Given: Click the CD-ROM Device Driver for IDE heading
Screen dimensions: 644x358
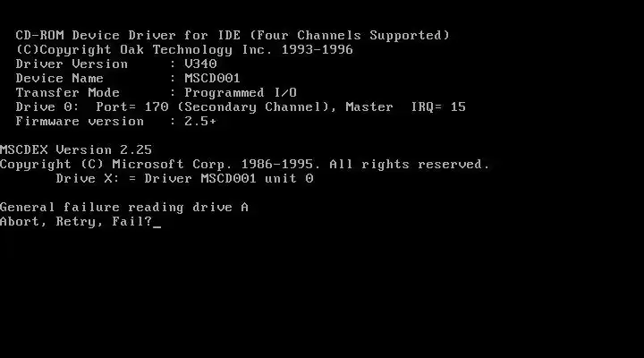Looking at the screenshot, I should (128, 35).
